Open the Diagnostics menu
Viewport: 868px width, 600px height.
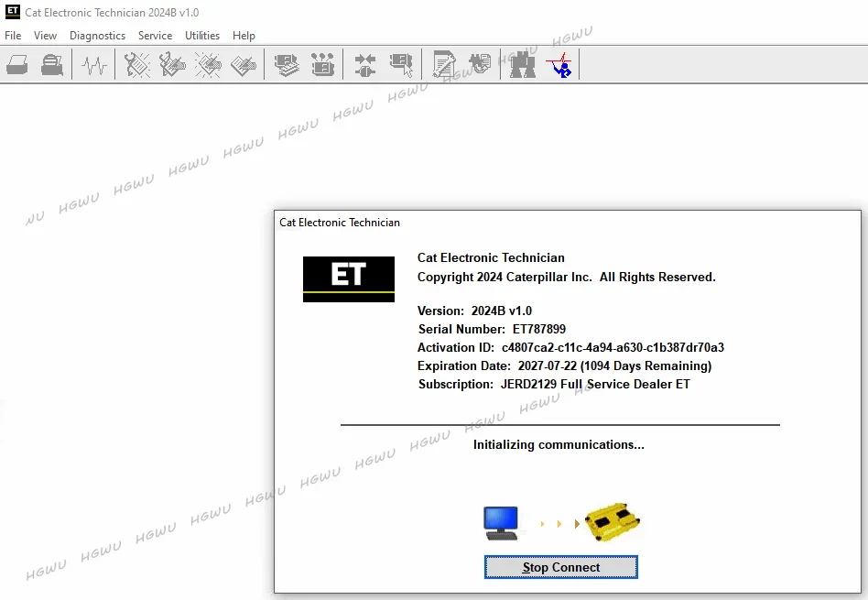(97, 36)
